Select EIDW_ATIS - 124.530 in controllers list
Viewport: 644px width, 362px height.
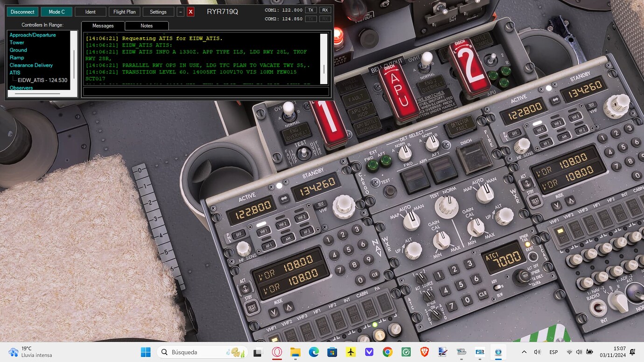coord(42,80)
